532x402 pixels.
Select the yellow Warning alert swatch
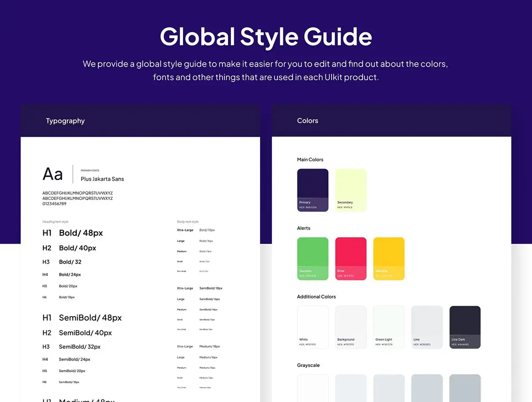[389, 258]
